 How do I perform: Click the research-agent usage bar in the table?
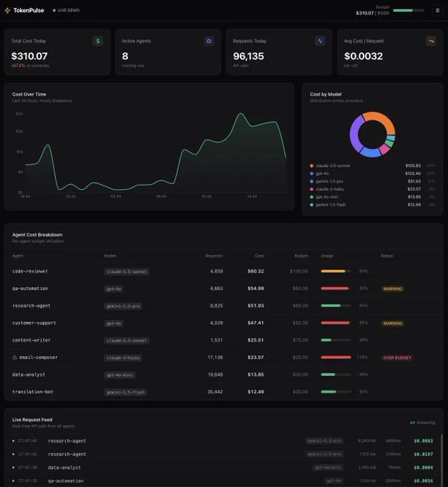coord(336,306)
